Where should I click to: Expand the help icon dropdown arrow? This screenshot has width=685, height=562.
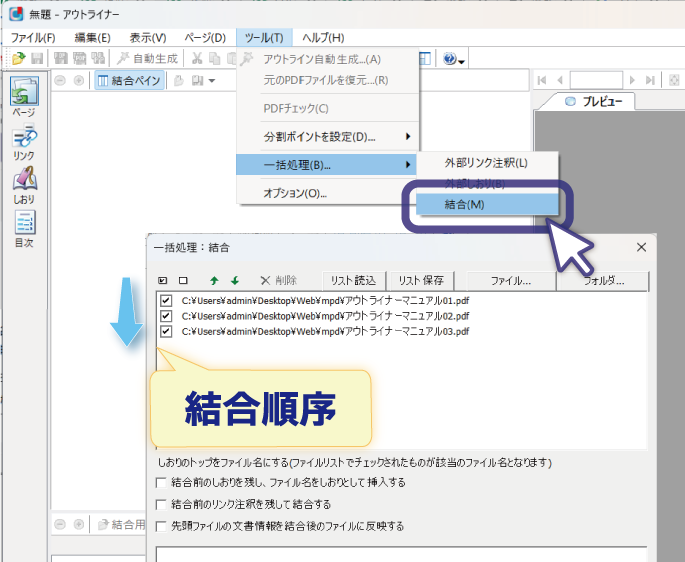[x=461, y=60]
